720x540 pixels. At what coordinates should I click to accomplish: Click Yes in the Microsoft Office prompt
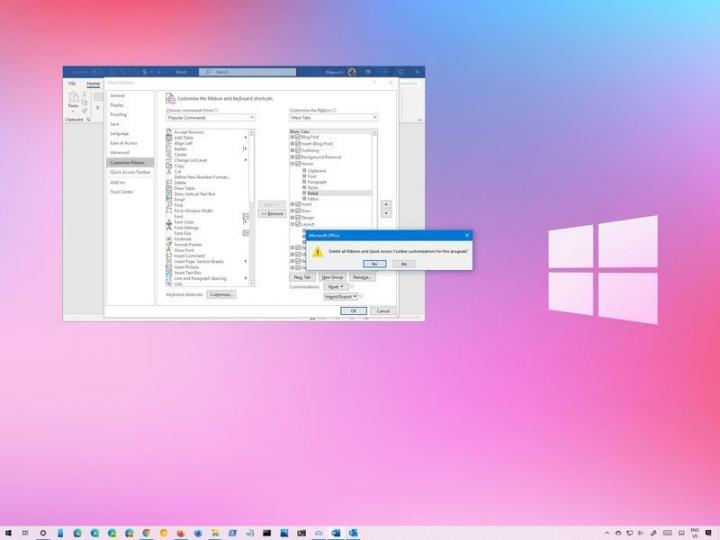pos(373,263)
